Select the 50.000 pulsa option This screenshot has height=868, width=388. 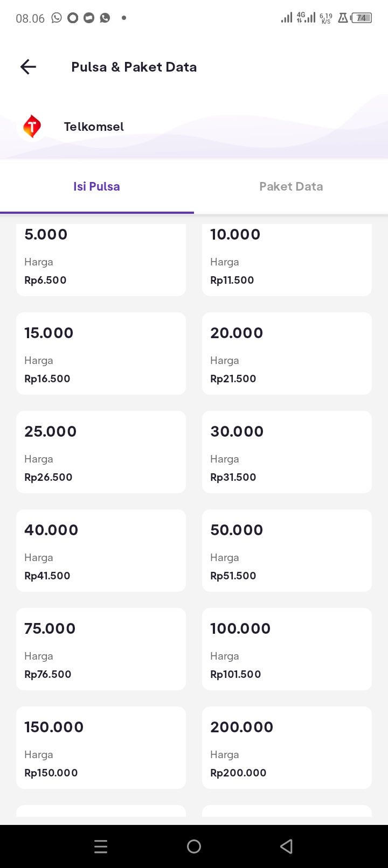tap(287, 551)
